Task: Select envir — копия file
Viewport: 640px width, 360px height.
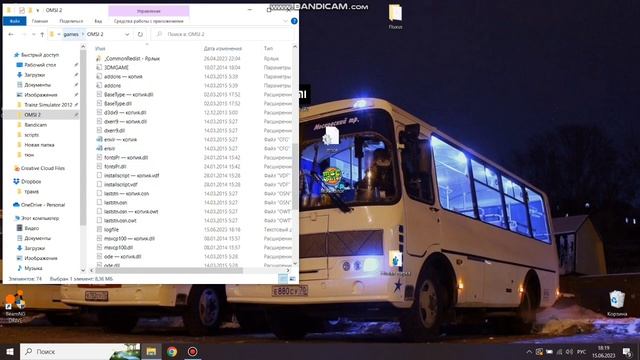Action: tap(120, 140)
